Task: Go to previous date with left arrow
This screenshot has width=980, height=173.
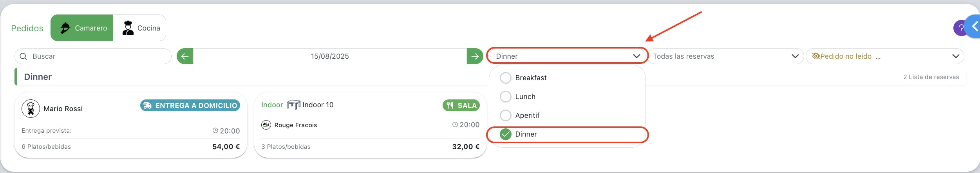Action: click(185, 56)
